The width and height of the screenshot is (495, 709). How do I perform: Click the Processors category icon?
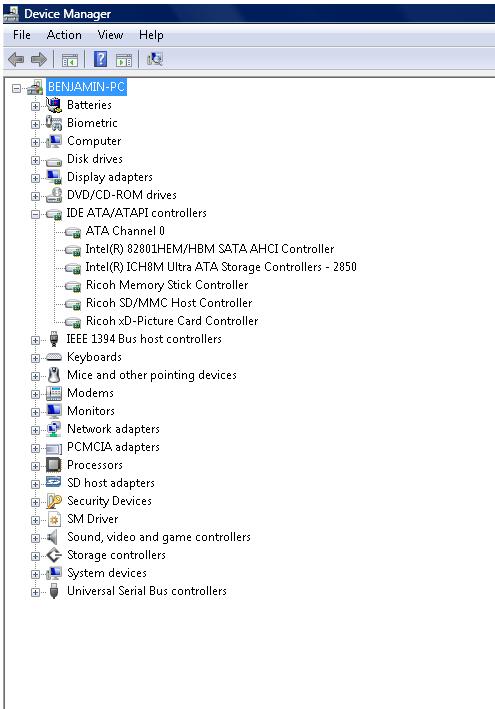pyautogui.click(x=54, y=465)
